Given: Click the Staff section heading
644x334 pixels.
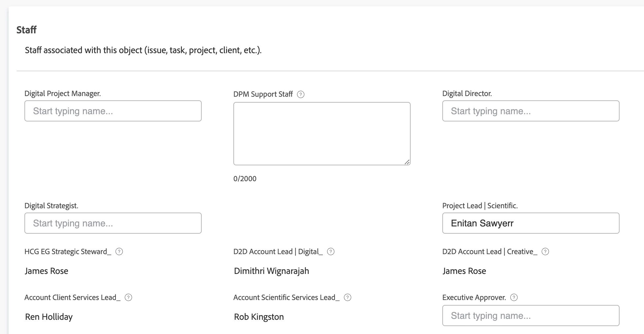Looking at the screenshot, I should coord(26,30).
